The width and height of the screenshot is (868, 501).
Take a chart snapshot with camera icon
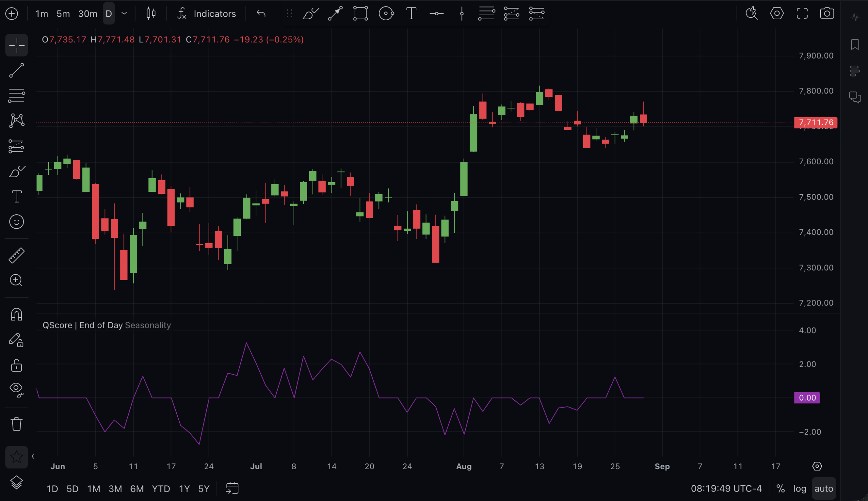(x=827, y=14)
